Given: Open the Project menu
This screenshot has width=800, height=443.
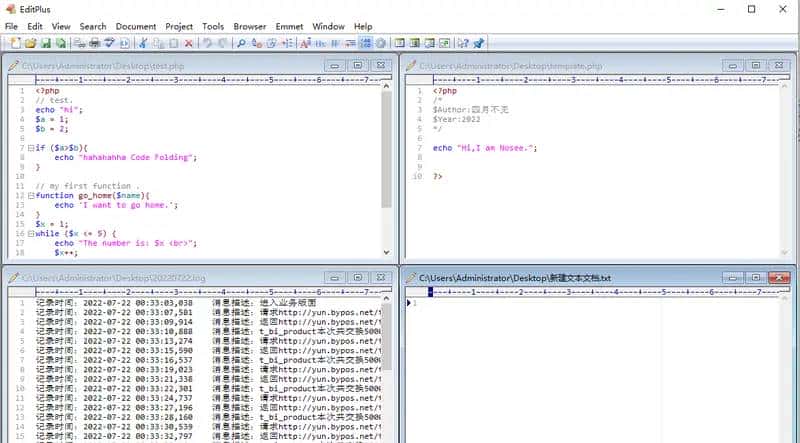Looking at the screenshot, I should (179, 27).
